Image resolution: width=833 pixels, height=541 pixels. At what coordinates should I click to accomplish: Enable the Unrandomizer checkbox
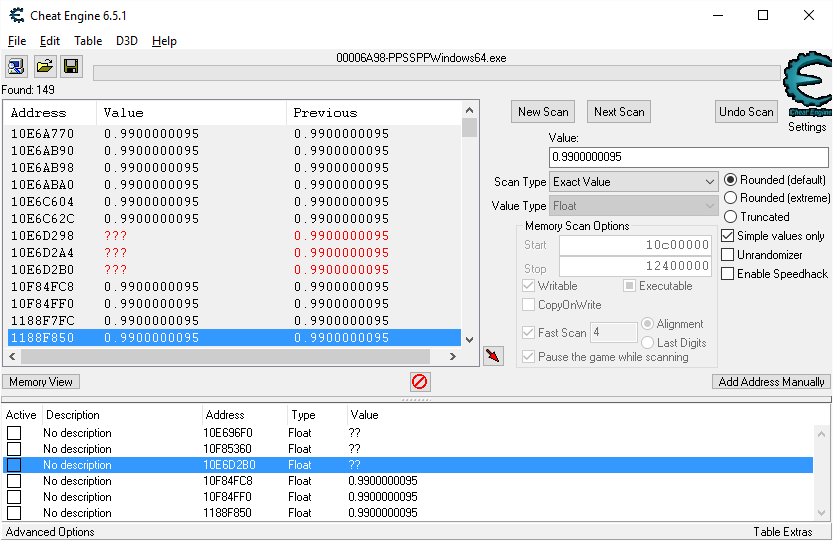click(x=728, y=255)
